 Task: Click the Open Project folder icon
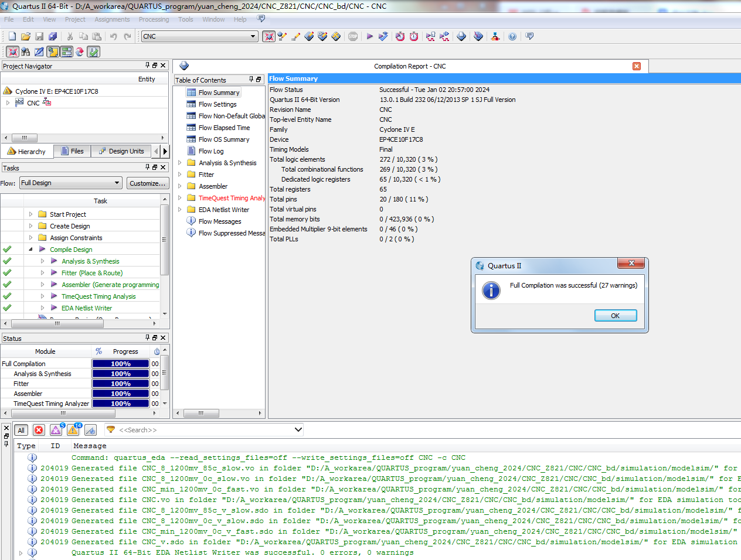26,36
